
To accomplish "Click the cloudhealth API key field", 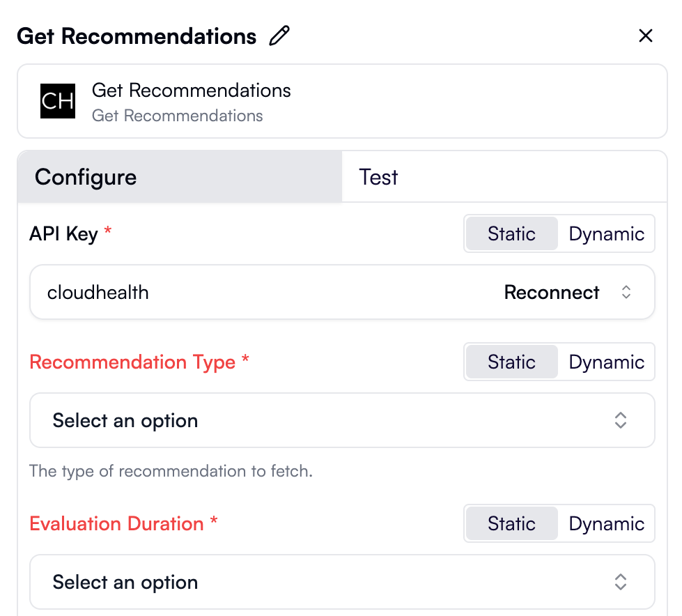I will tap(98, 292).
